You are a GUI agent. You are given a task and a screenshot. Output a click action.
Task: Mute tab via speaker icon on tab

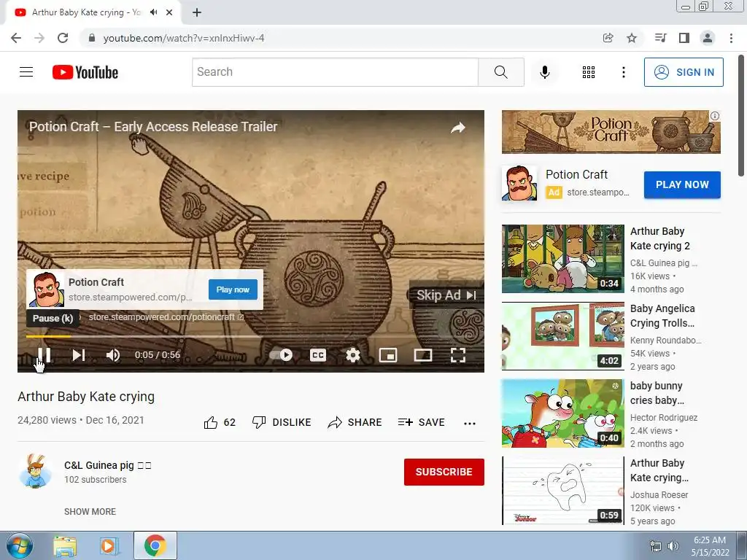click(x=153, y=12)
